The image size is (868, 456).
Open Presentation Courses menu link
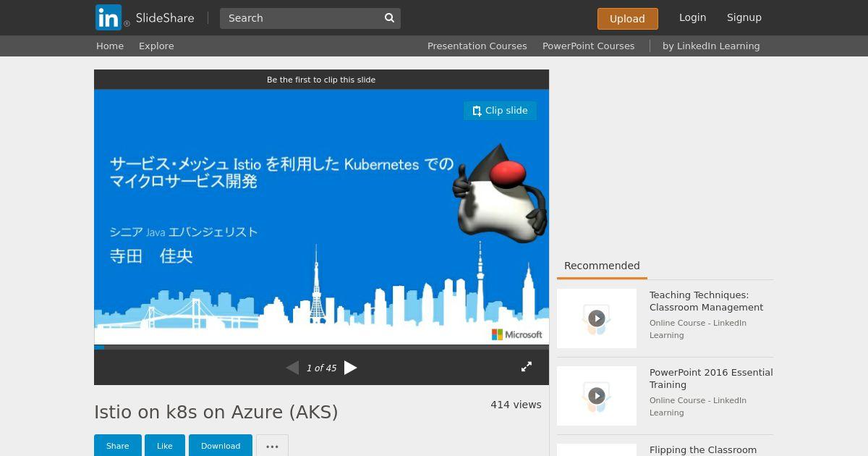pyautogui.click(x=477, y=46)
